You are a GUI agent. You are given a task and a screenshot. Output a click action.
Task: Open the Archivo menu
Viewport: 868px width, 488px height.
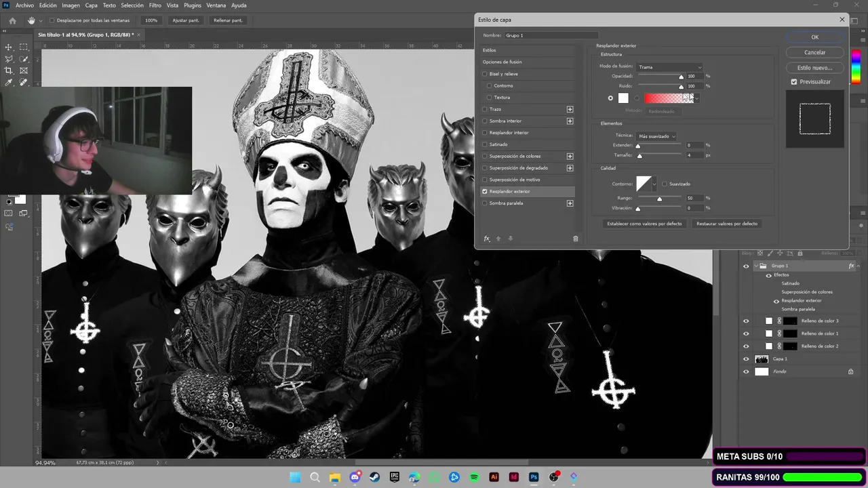(x=24, y=5)
